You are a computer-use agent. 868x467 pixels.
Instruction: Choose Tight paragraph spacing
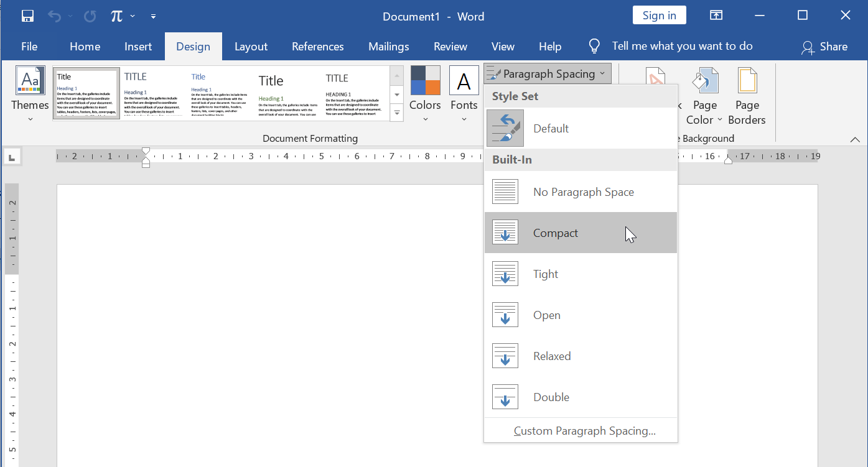point(581,274)
